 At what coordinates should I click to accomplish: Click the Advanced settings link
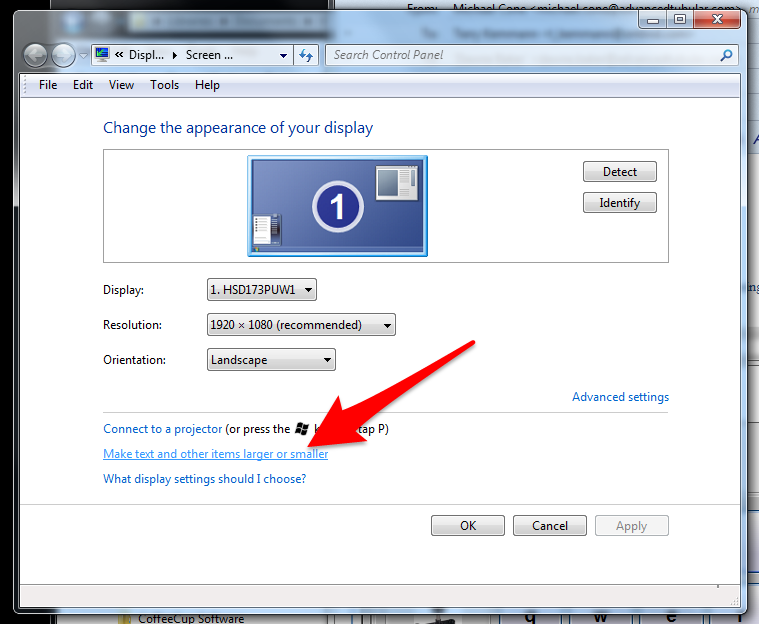click(620, 397)
